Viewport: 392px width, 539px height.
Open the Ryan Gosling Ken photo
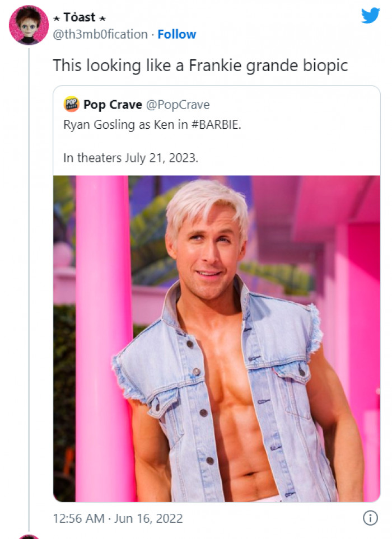click(x=217, y=339)
